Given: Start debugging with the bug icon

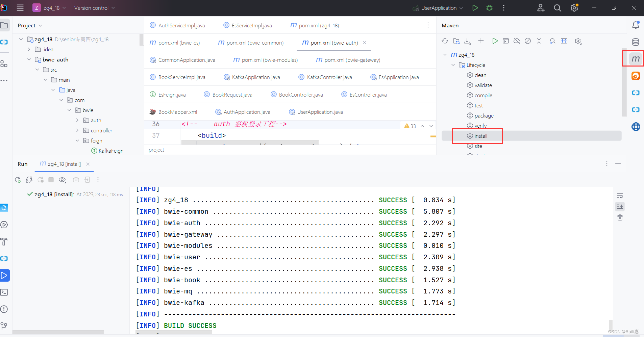Looking at the screenshot, I should tap(489, 8).
